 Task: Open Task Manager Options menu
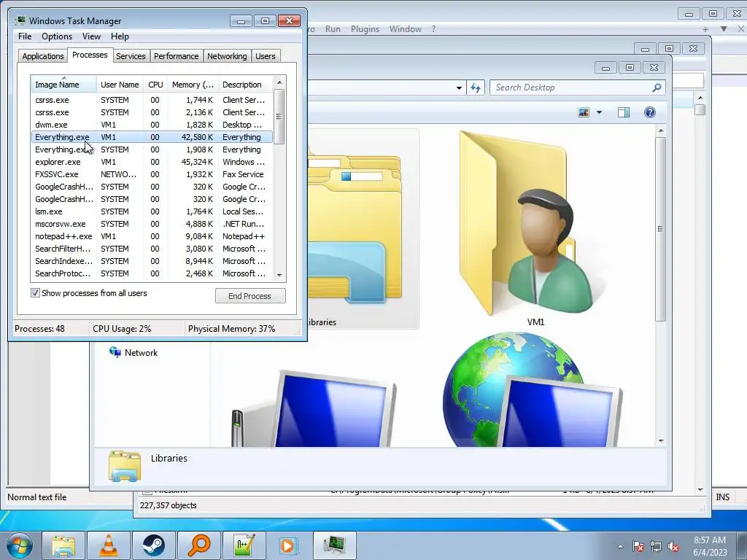(57, 36)
